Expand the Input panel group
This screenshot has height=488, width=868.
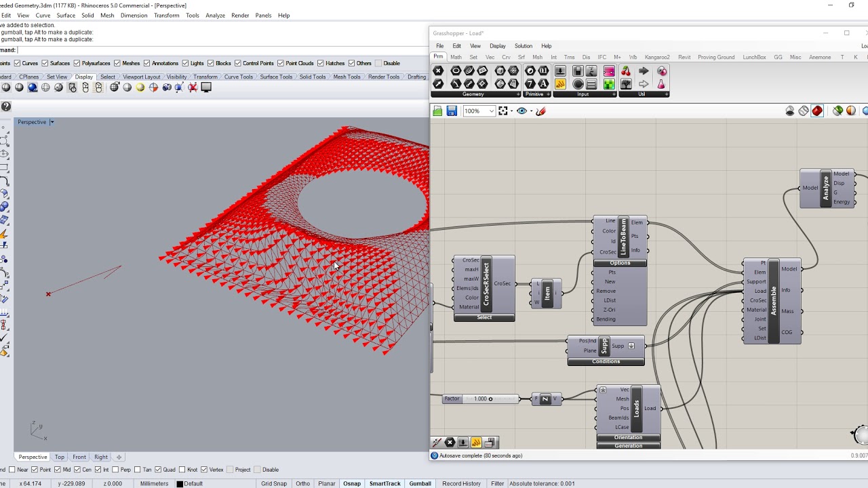pos(613,94)
